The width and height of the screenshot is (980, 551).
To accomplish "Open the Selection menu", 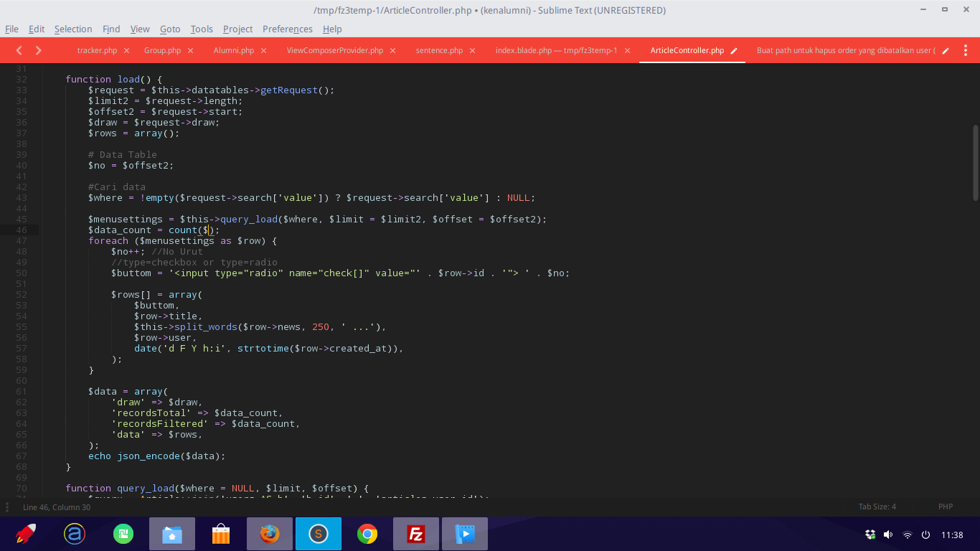I will (x=73, y=29).
